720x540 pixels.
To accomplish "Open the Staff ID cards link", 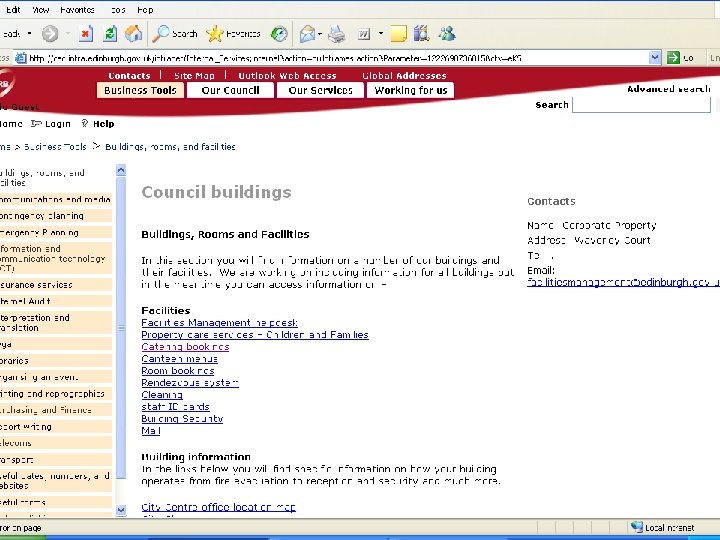I will tap(175, 406).
